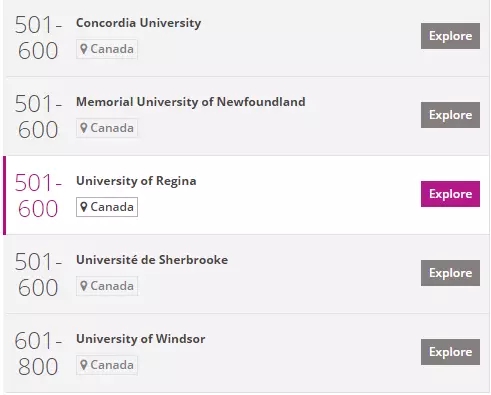The image size is (491, 395).
Task: Click location pin icon under University of Windsor
Action: point(84,365)
